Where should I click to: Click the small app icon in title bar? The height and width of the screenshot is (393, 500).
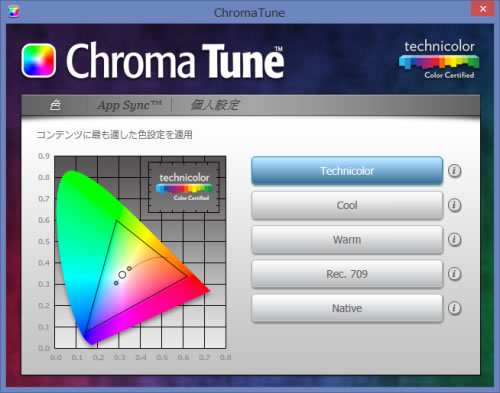tap(14, 12)
